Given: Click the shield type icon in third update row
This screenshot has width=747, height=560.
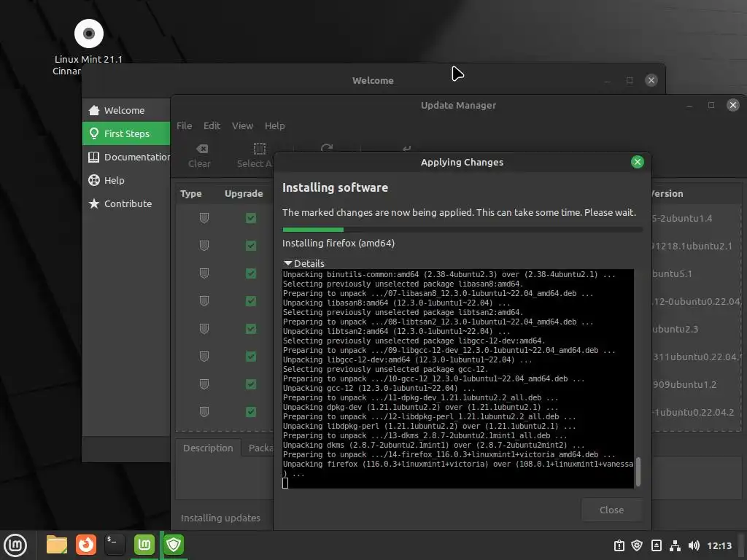Looking at the screenshot, I should point(204,273).
